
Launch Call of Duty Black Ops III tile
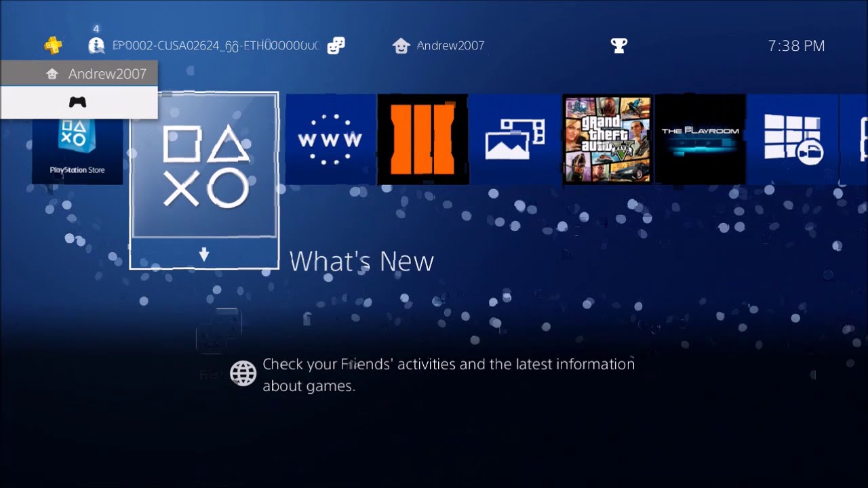pos(422,139)
